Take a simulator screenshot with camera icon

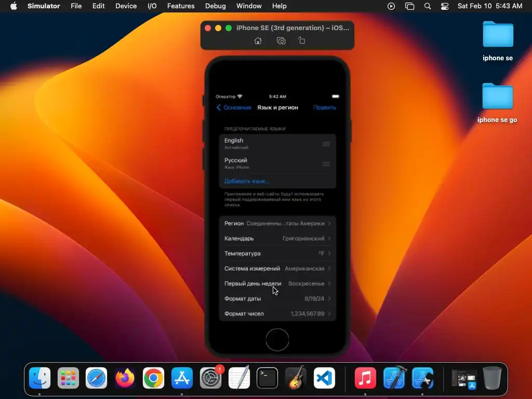(281, 41)
